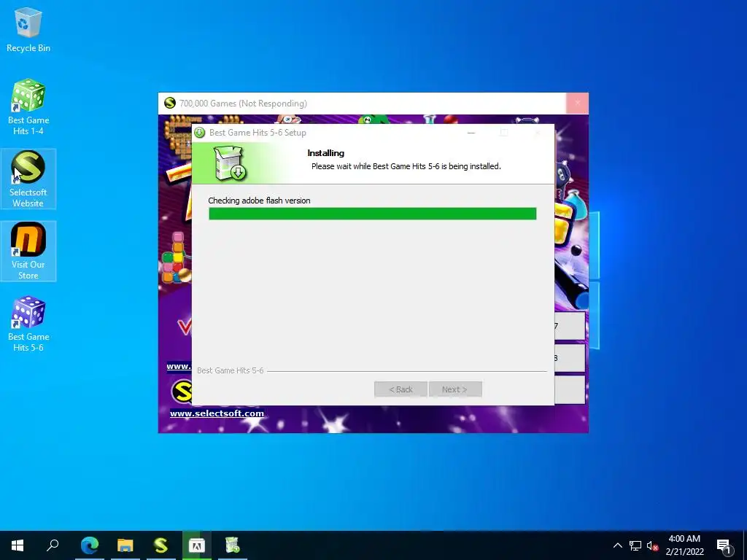Close the 700,000 Games window
The image size is (747, 560).
[x=578, y=103]
